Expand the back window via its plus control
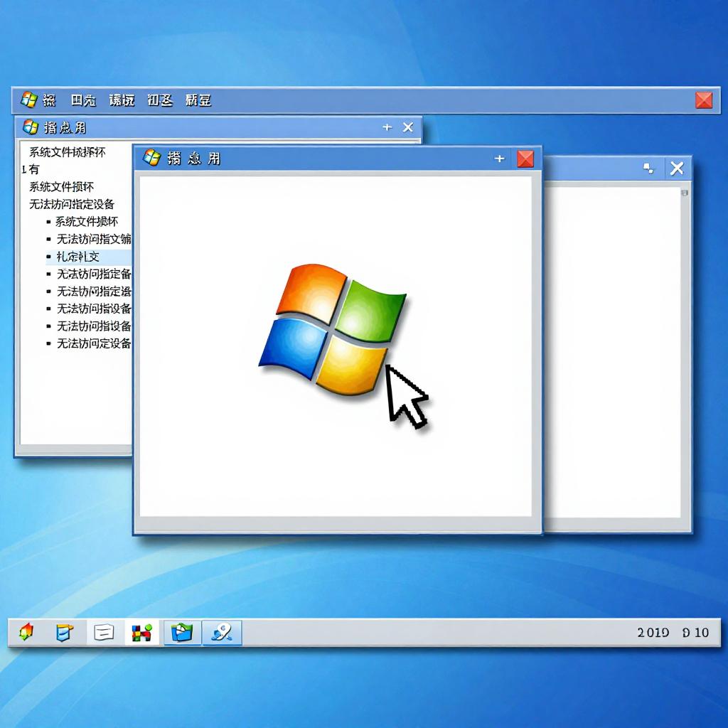 (x=386, y=127)
